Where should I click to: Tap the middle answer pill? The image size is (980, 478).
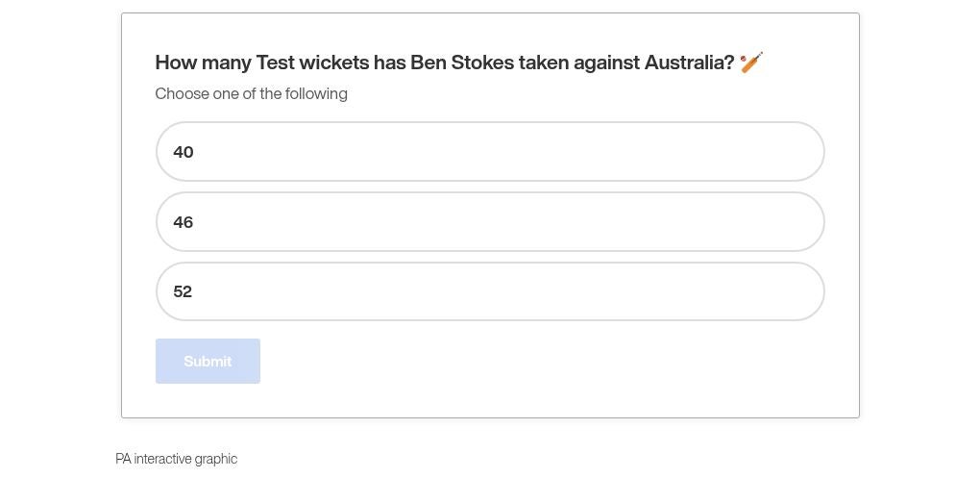[490, 222]
